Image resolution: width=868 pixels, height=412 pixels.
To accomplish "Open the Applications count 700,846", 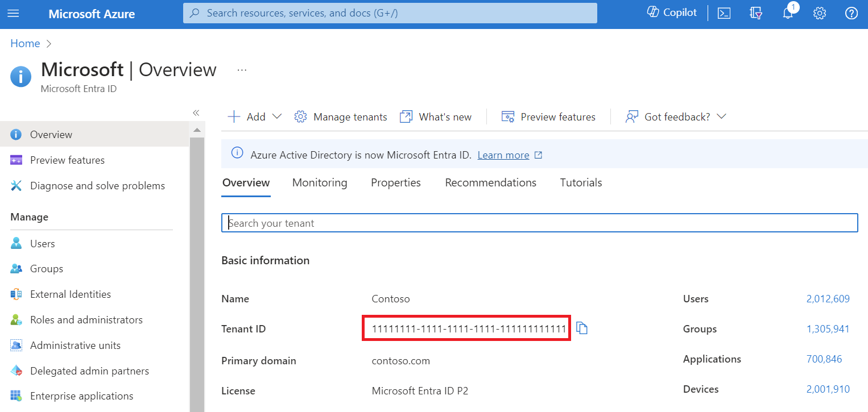I will (x=824, y=359).
